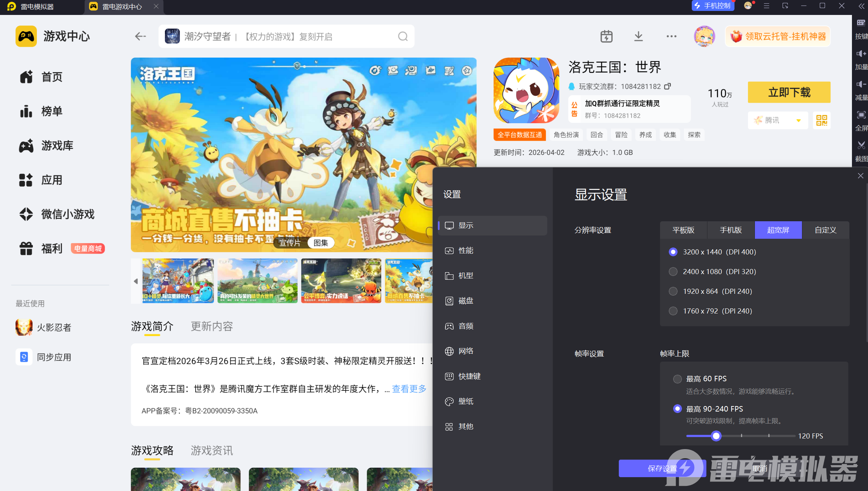The width and height of the screenshot is (868, 491).
Task: Show the QR code download icon
Action: tap(822, 120)
